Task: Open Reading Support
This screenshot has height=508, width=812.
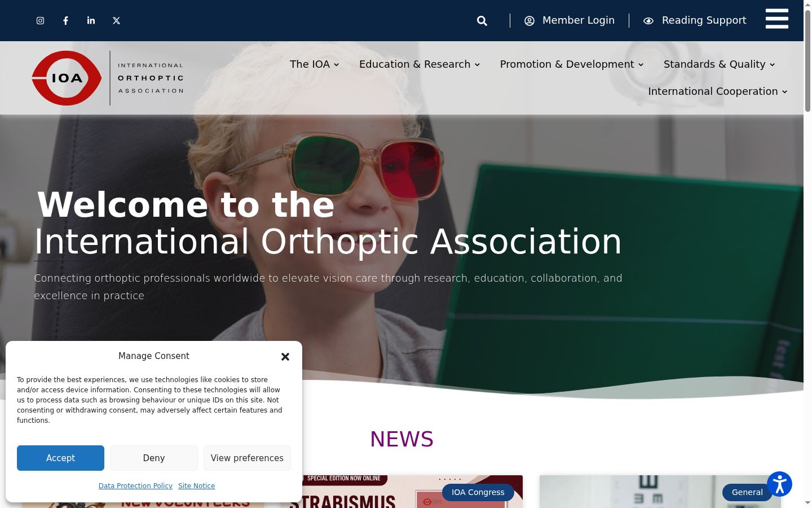Action: pos(695,21)
